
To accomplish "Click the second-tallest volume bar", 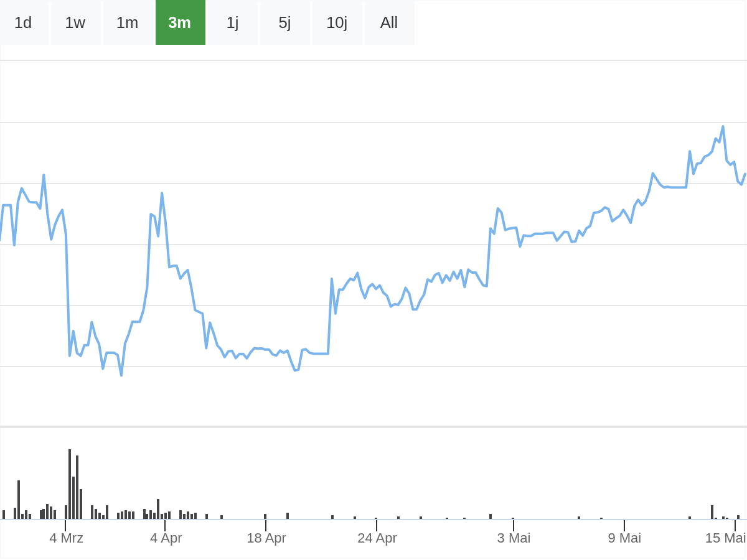I will (x=77, y=487).
